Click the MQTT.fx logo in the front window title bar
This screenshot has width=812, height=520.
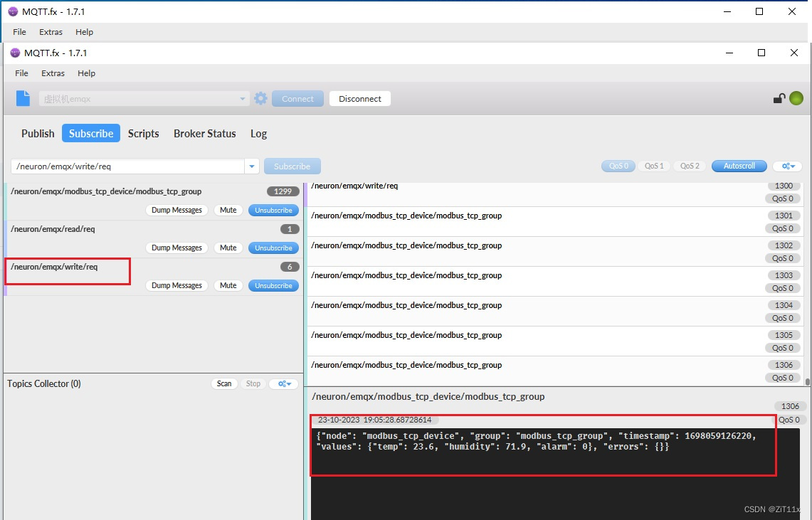point(15,53)
